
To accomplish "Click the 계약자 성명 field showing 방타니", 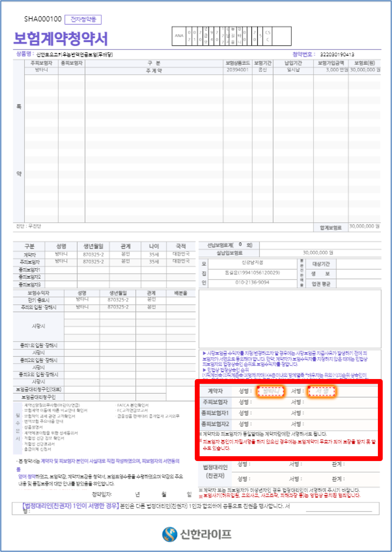I will pyautogui.click(x=271, y=391).
